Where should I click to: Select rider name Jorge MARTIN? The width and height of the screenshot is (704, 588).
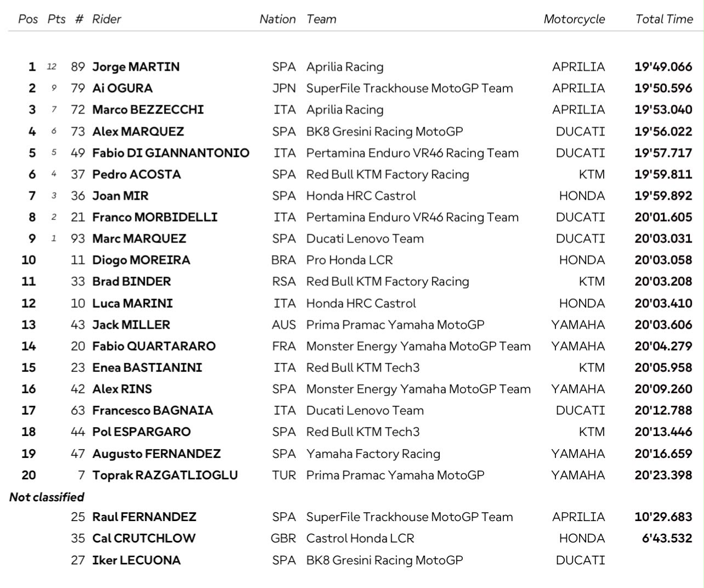tap(136, 67)
